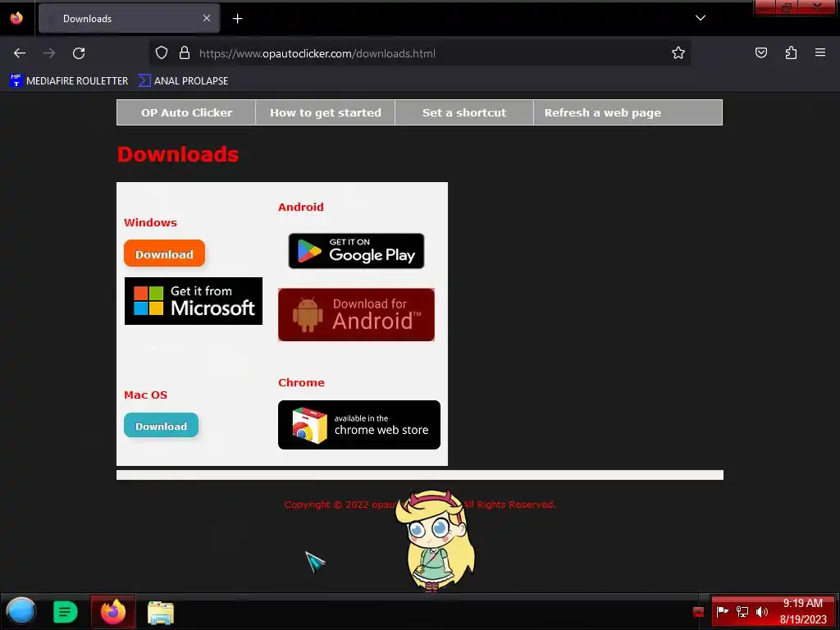The height and width of the screenshot is (630, 840).
Task: Open the network tray icon
Action: 742,611
